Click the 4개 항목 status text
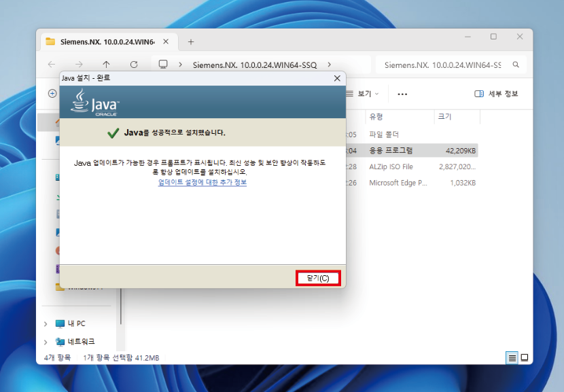Viewport: 564px width, 392px height. tap(57, 358)
